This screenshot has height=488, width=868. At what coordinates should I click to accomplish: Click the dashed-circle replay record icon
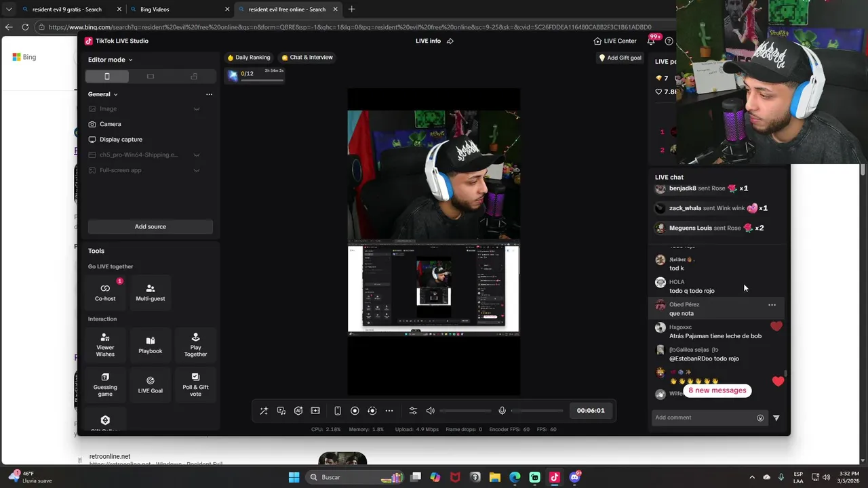pos(372,411)
